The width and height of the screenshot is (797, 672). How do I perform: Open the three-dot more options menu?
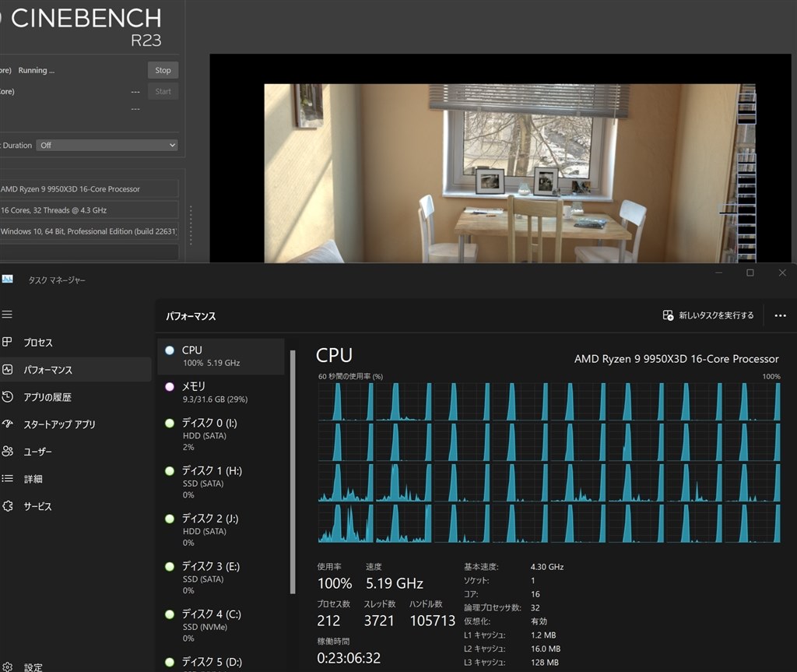[x=780, y=315]
